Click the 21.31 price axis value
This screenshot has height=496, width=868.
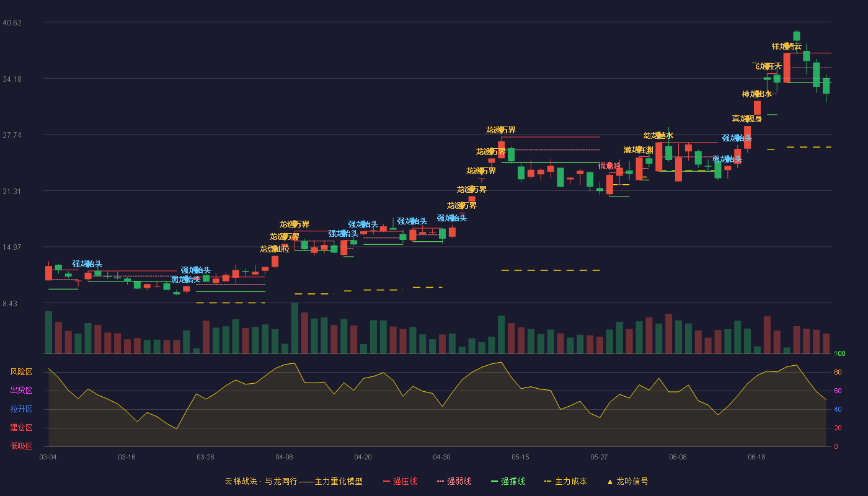point(12,192)
